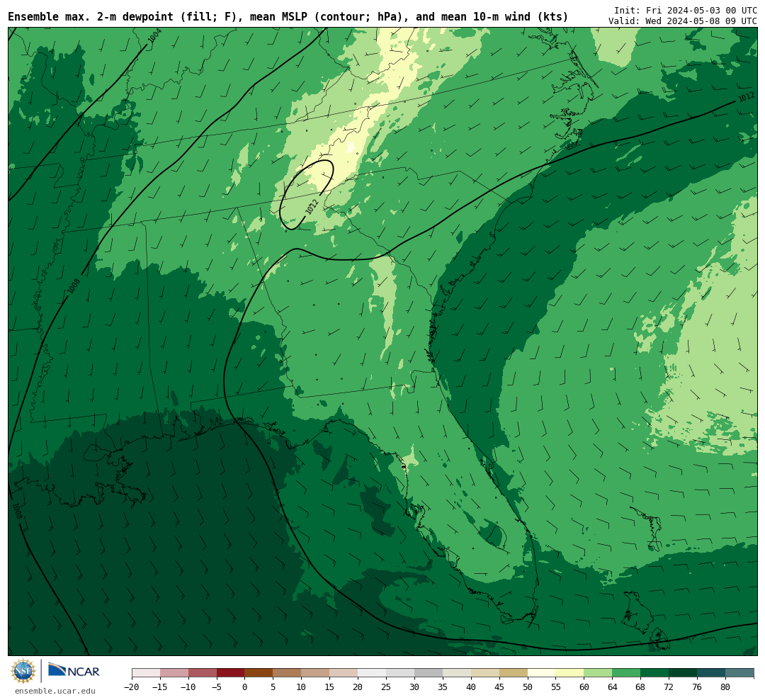The image size is (765, 700).
Task: Pick the colorbar swatch between 72 and 76
Action: pyautogui.click(x=684, y=673)
